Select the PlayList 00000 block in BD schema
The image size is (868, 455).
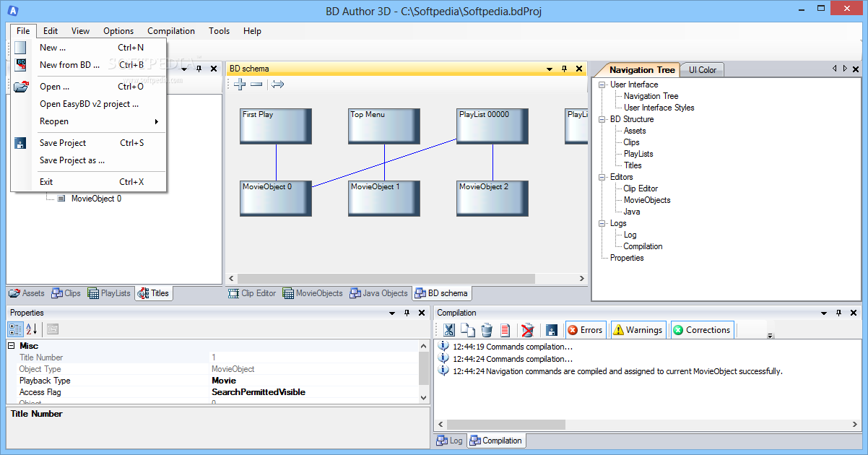[x=492, y=126]
